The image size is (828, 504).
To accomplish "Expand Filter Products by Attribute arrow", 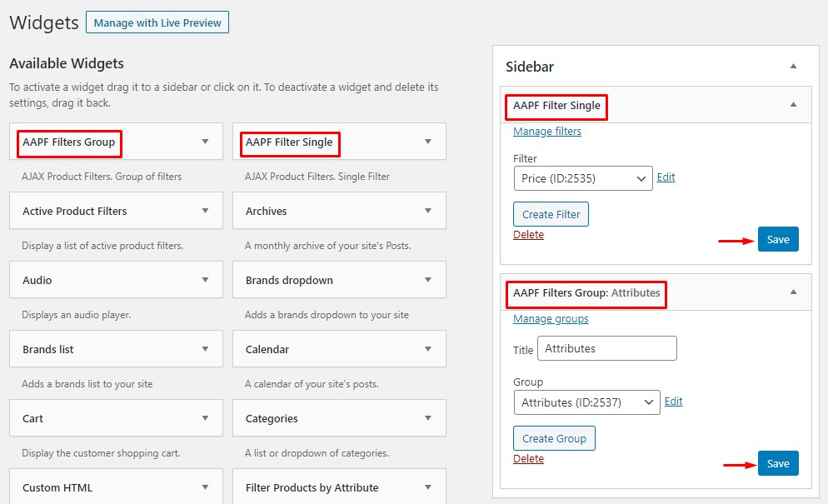I will (427, 487).
